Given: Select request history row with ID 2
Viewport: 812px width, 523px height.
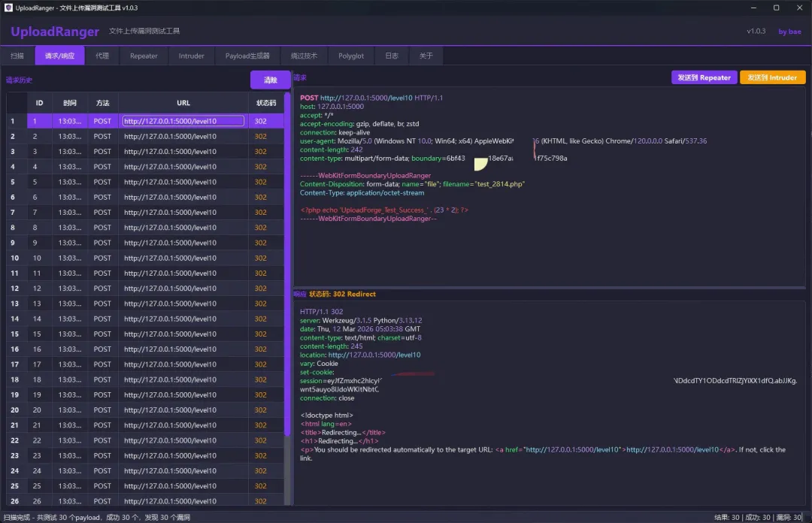Looking at the screenshot, I should [x=145, y=136].
